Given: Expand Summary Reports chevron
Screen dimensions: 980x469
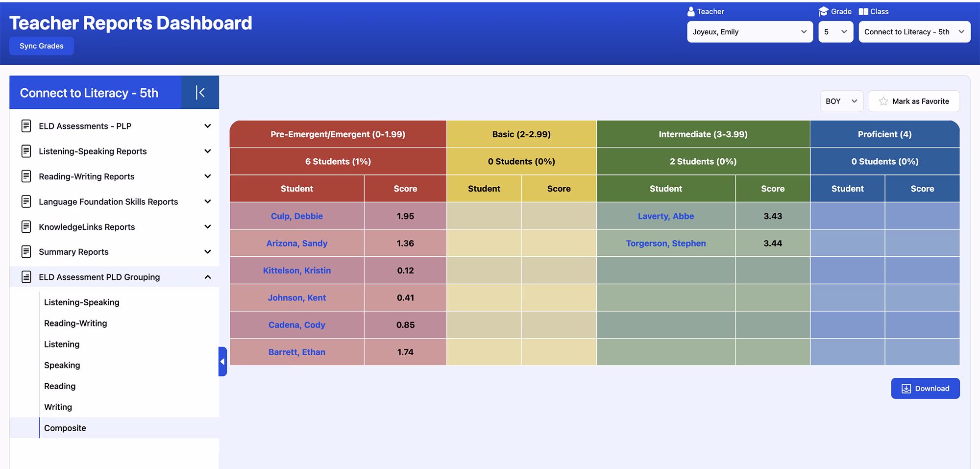Looking at the screenshot, I should click(x=208, y=252).
